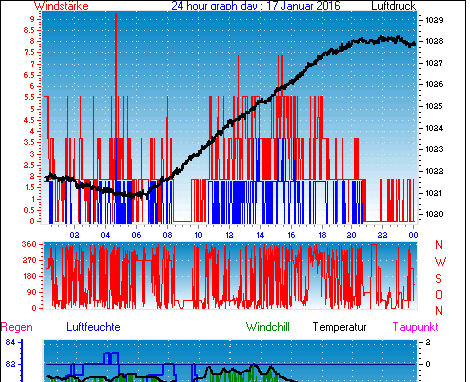Select the Taupunkt legend label
Viewport: 470px width, 382px height.
(415, 327)
